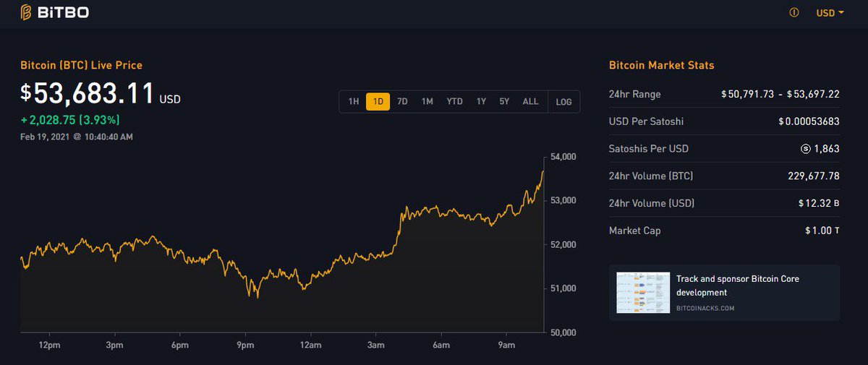Click the $12.32 B volume value

[819, 203]
